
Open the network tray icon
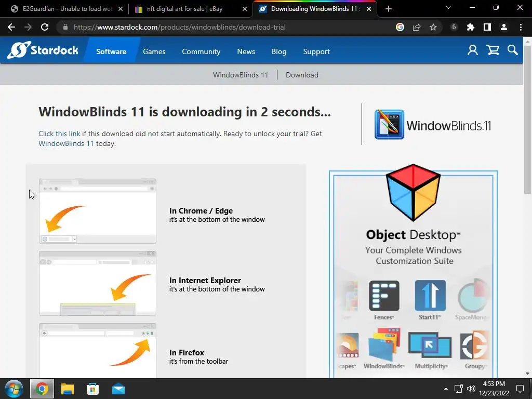point(459,389)
